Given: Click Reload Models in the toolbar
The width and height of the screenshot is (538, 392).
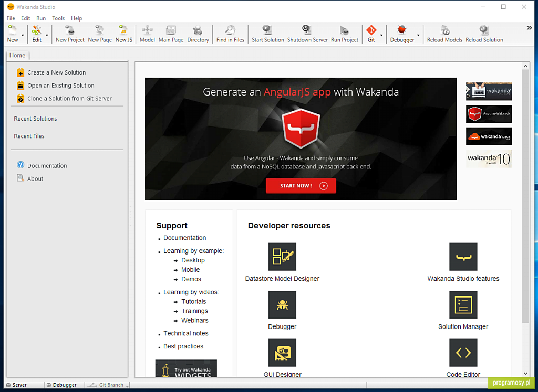Looking at the screenshot, I should (x=444, y=34).
